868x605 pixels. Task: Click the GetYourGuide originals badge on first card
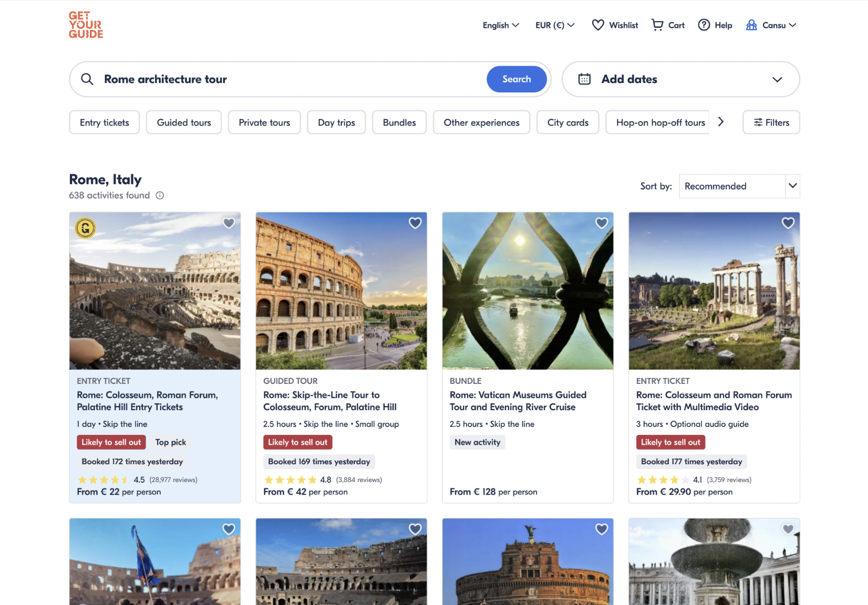click(85, 228)
